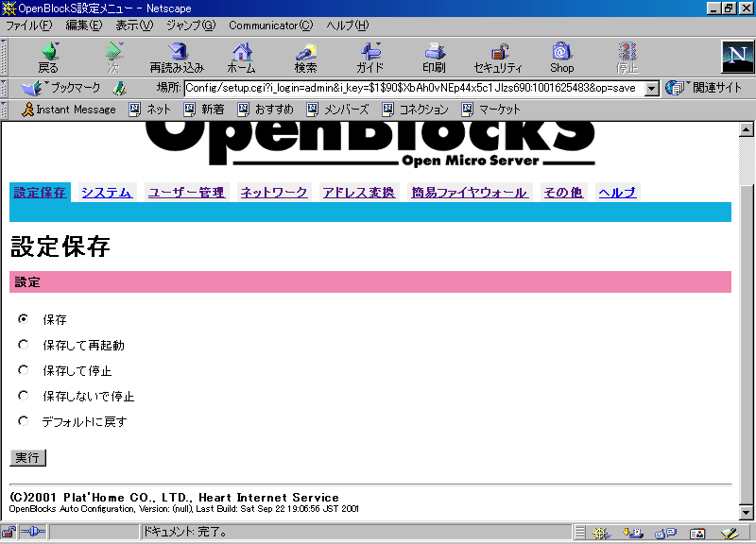Click the location URL input field

click(x=414, y=88)
